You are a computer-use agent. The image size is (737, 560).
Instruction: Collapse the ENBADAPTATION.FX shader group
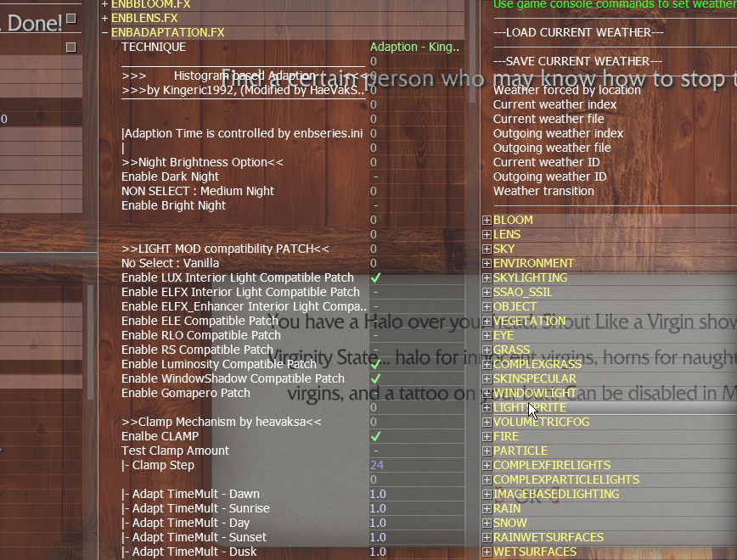click(104, 33)
